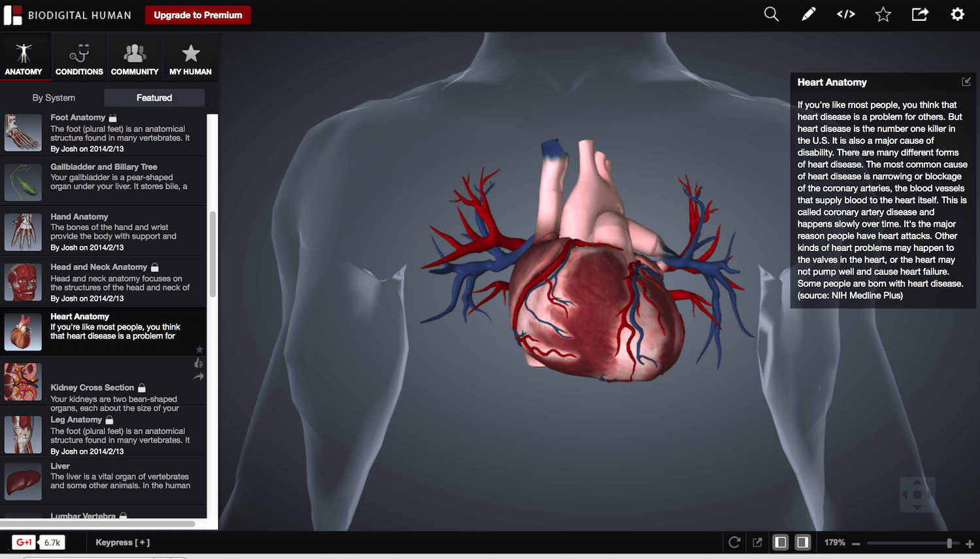Pop out the Heart Anatomy info panel
Viewport: 980px width, 559px height.
[966, 82]
